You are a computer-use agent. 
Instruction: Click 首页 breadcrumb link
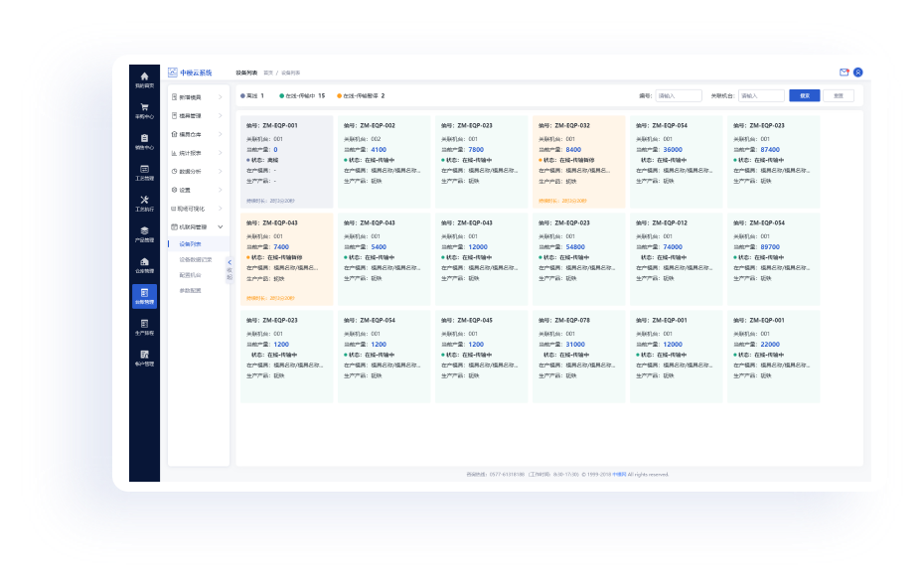pyautogui.click(x=268, y=73)
